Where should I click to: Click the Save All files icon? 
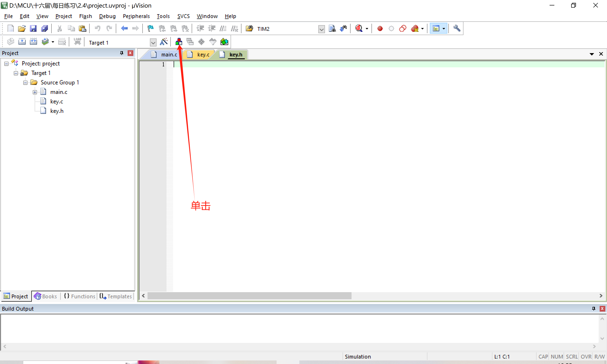coord(45,29)
